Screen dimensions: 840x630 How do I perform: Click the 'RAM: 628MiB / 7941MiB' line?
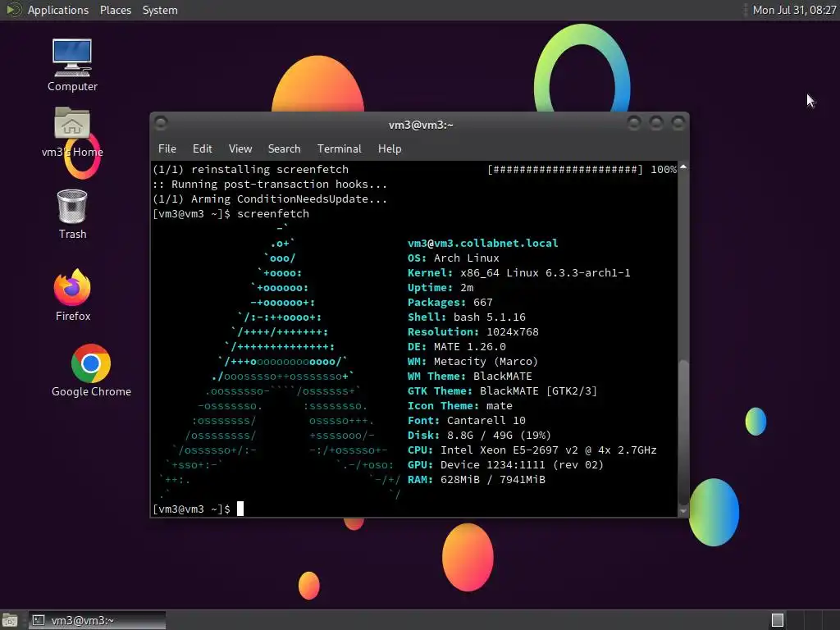(x=477, y=479)
